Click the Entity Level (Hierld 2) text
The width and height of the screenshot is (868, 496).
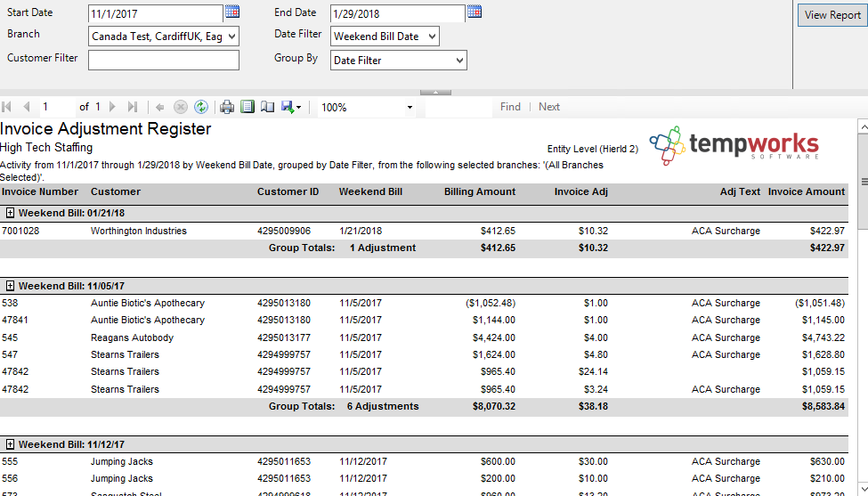tap(593, 149)
